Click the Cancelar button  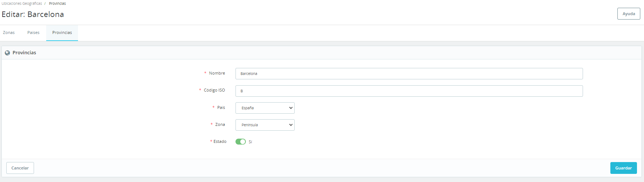(20, 168)
